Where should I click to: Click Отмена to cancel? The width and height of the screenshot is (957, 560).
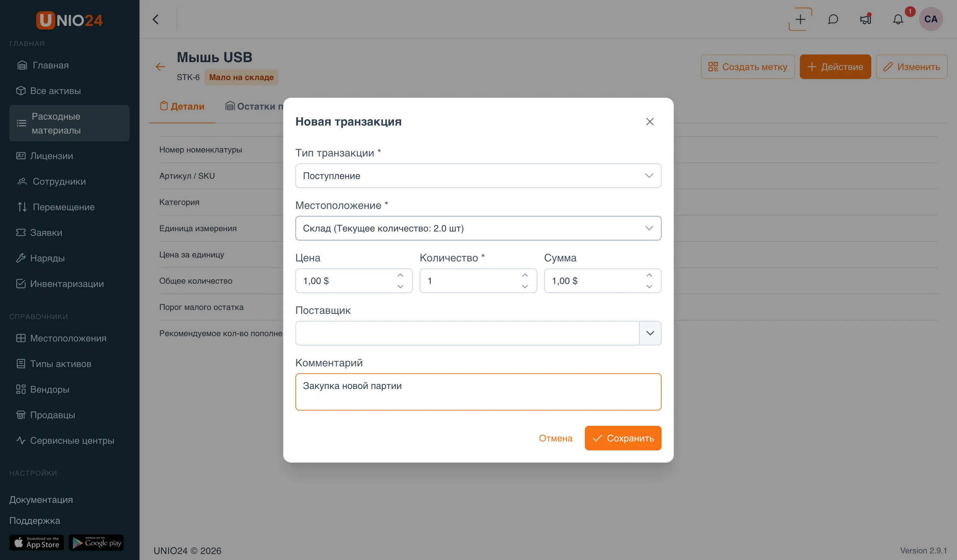[555, 438]
